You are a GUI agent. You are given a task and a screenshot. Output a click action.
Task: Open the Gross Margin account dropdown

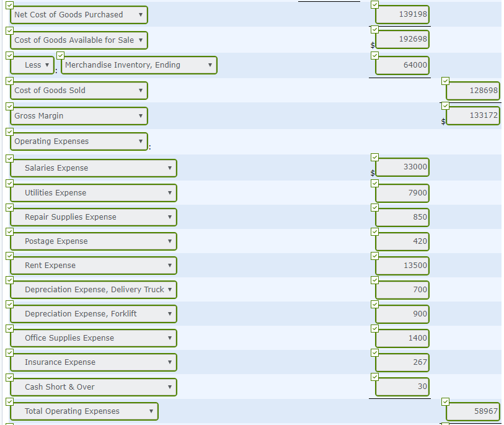click(x=79, y=115)
